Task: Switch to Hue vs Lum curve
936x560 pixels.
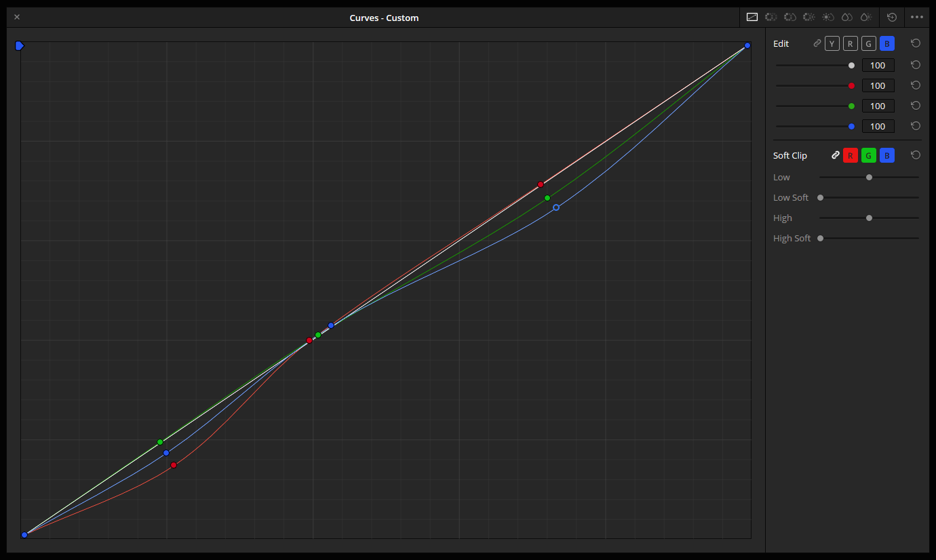Action: pos(808,17)
